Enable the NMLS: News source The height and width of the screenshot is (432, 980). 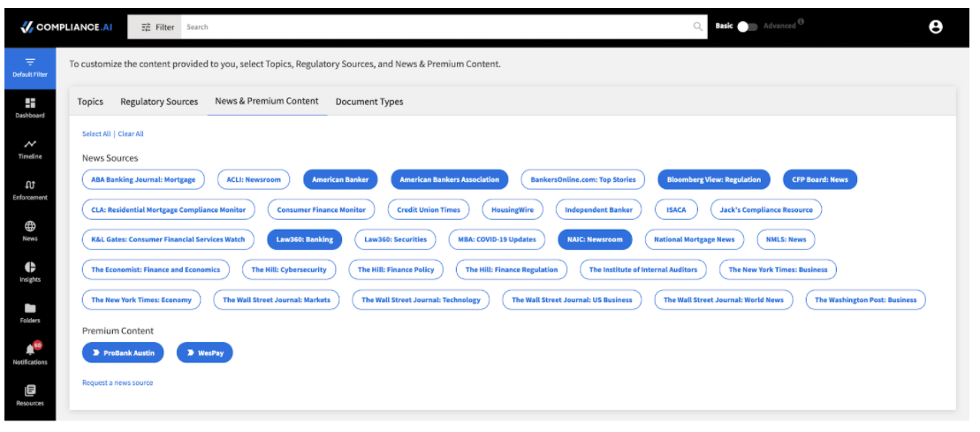click(x=786, y=239)
